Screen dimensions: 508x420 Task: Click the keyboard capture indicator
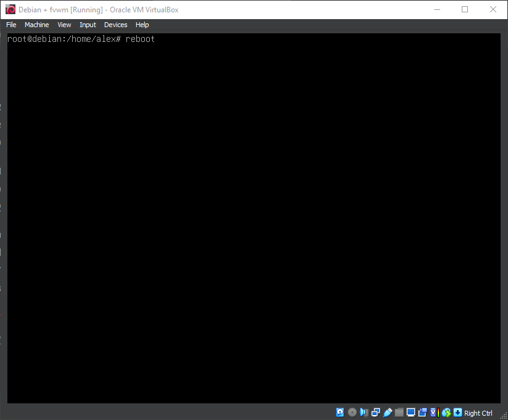pos(457,412)
